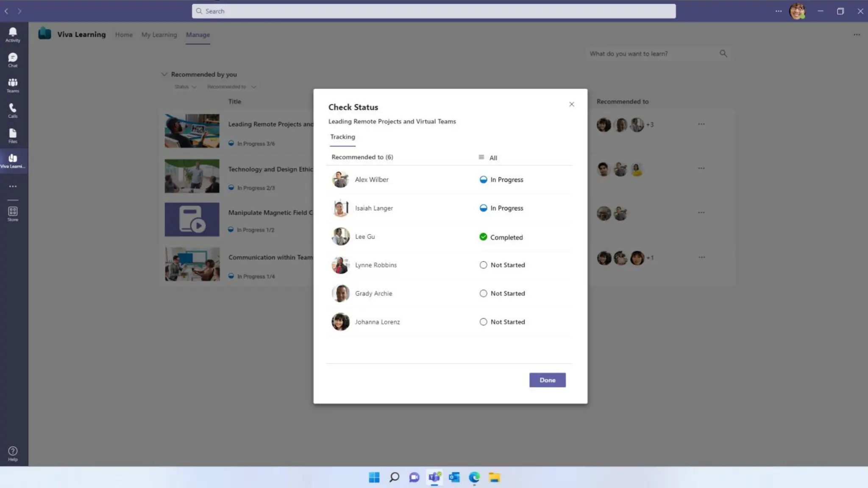Close the Check Status dialog

pyautogui.click(x=571, y=104)
